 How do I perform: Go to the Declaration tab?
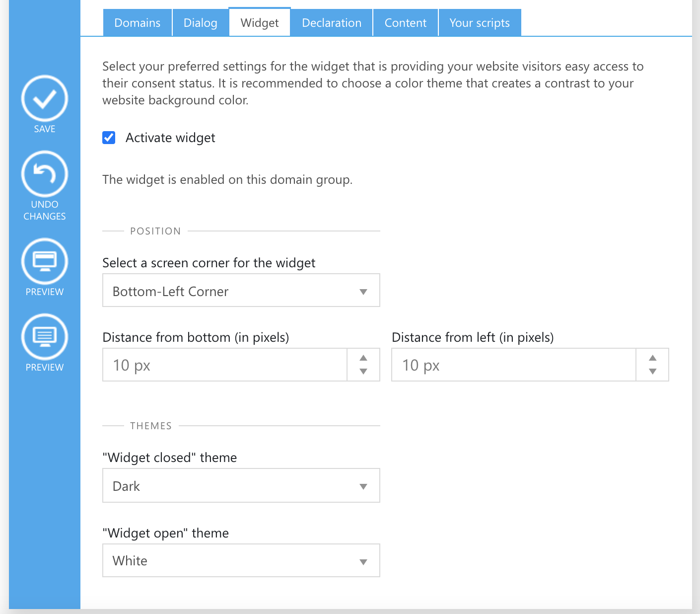[x=332, y=23]
